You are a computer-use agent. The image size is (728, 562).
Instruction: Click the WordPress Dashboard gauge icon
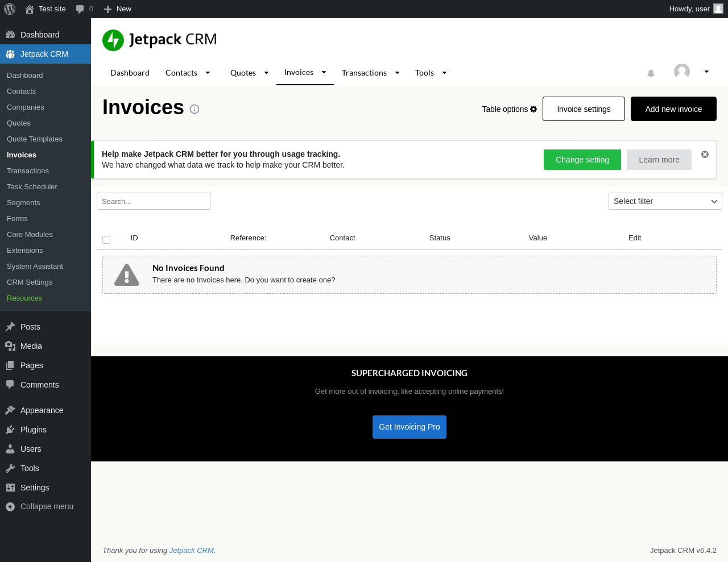[x=10, y=35]
